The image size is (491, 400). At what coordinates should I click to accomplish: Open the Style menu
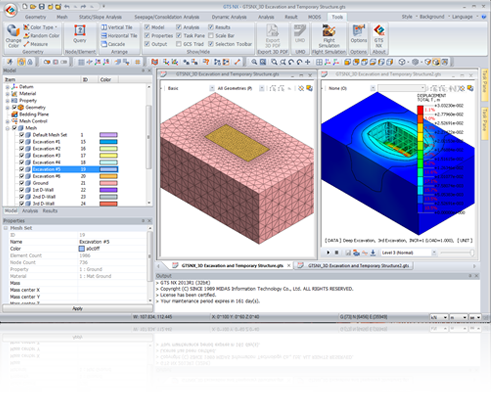pyautogui.click(x=408, y=17)
